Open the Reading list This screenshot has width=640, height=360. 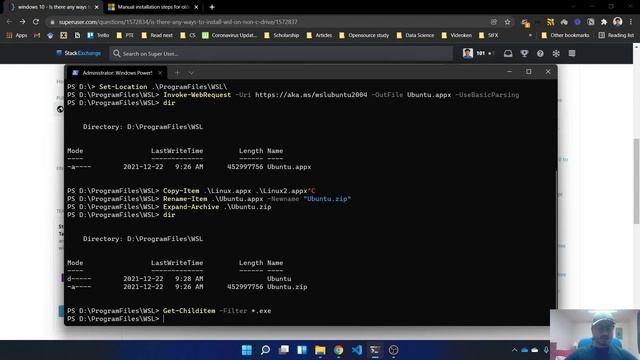click(616, 35)
